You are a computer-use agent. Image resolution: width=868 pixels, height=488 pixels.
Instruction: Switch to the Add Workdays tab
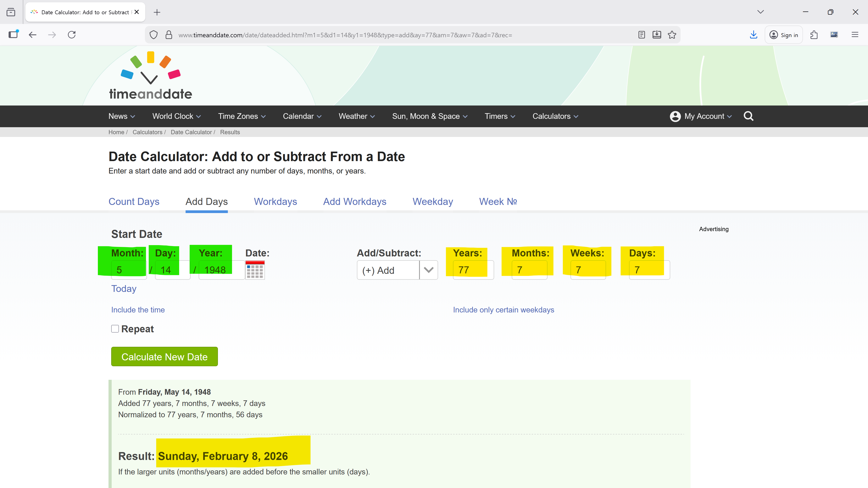[x=354, y=201]
